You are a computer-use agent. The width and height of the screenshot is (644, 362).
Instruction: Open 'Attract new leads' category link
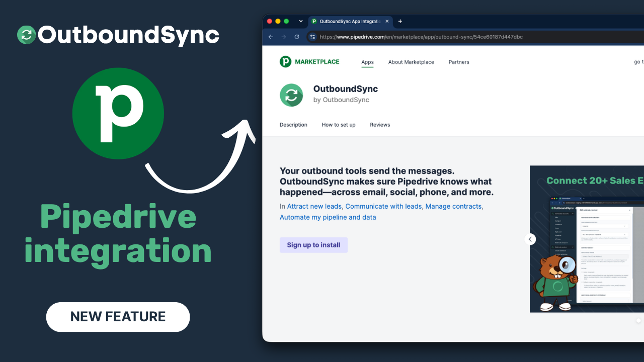click(314, 206)
